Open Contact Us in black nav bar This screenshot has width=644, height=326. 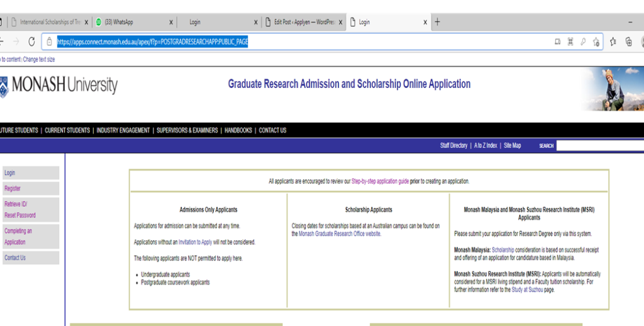point(272,131)
